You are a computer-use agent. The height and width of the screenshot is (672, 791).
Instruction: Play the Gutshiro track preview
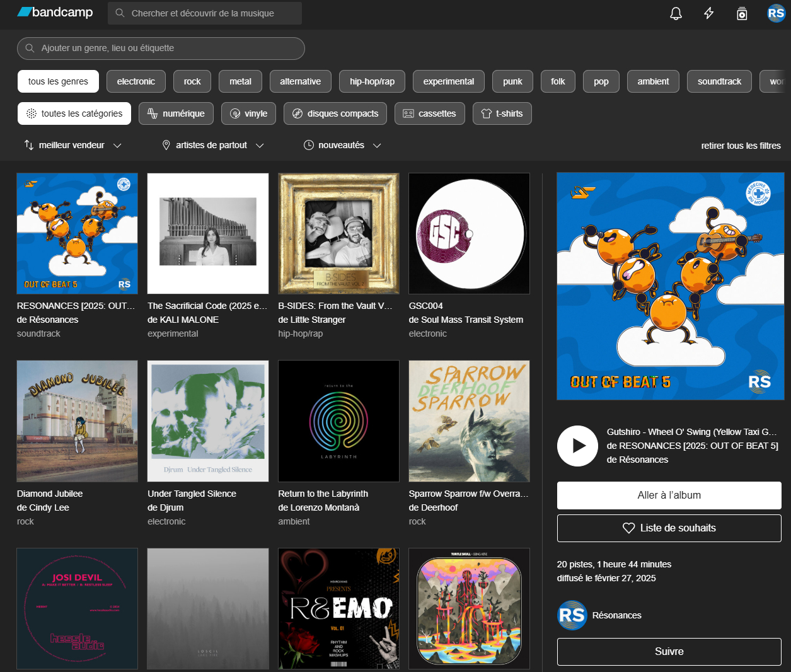(x=577, y=446)
